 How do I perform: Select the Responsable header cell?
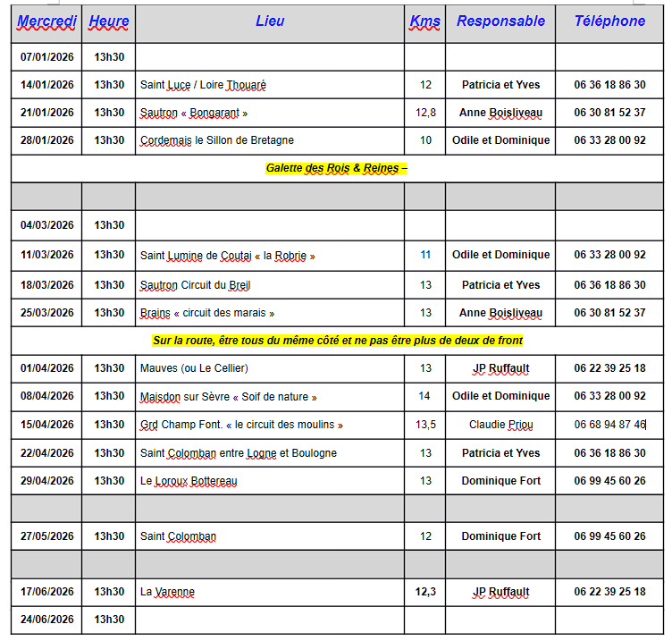coord(500,21)
